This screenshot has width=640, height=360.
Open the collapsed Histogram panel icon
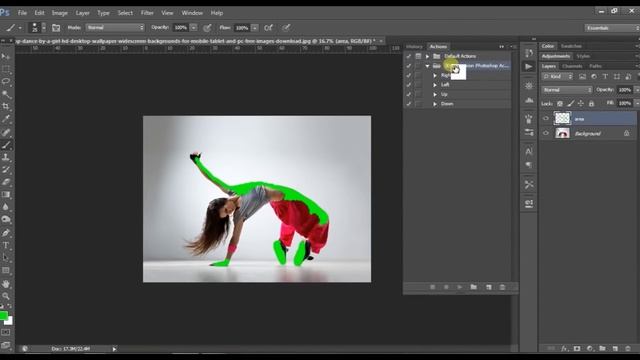(529, 100)
